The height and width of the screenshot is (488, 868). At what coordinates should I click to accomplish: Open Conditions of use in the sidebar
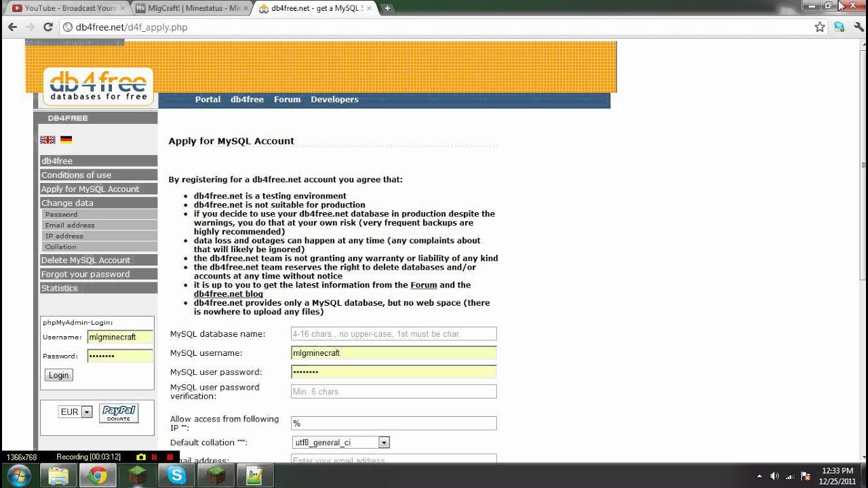tap(98, 175)
